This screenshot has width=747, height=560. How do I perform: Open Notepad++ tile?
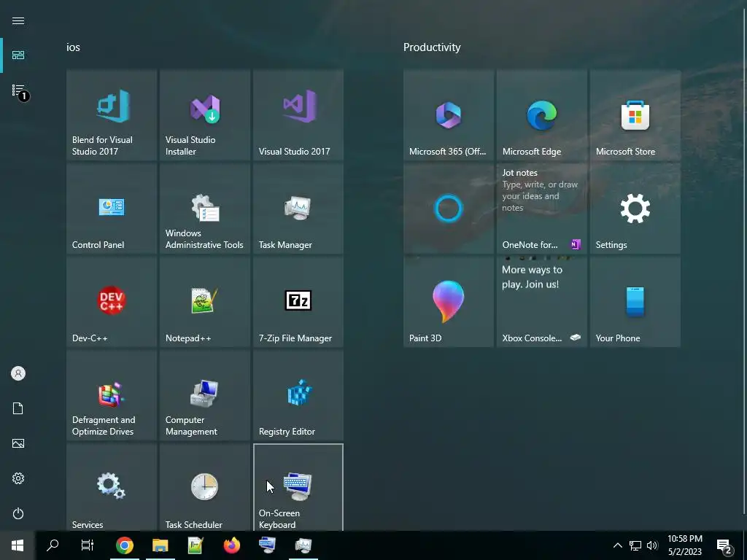pyautogui.click(x=205, y=301)
